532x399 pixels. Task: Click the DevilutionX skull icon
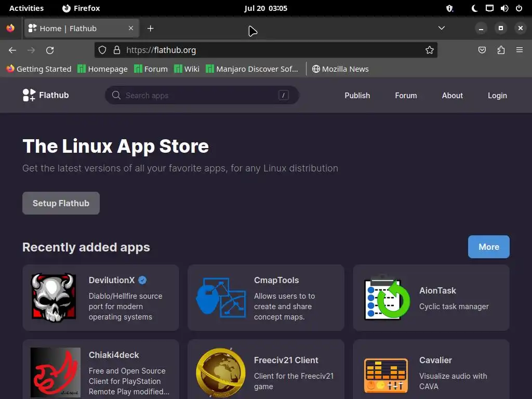[x=54, y=298]
